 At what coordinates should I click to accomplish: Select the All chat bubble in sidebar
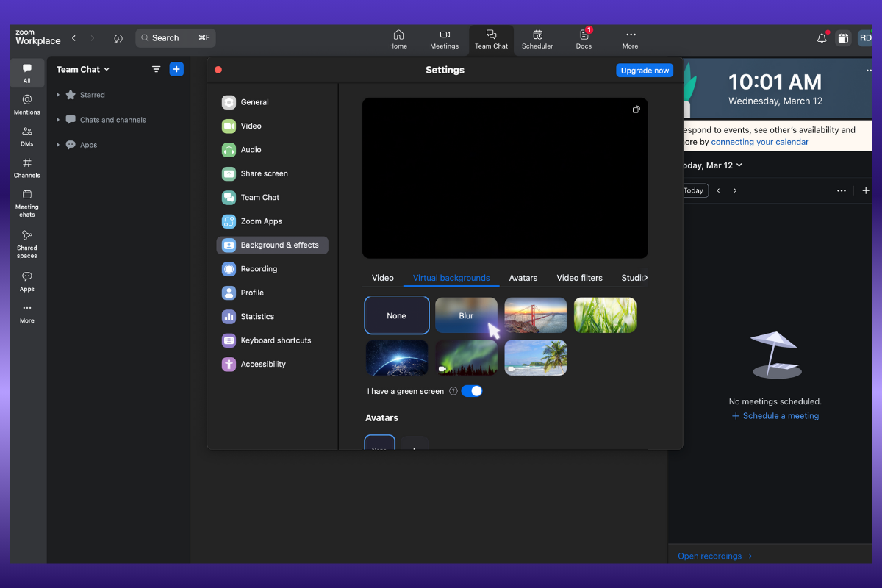click(x=27, y=68)
